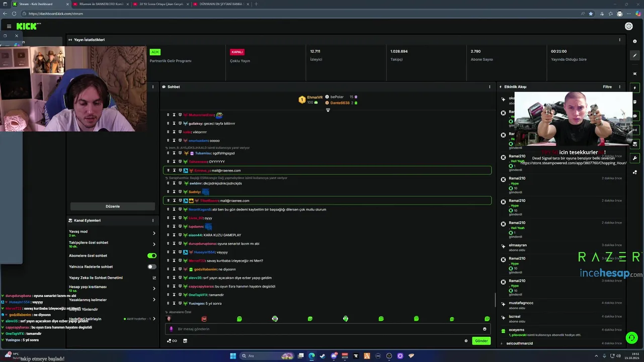This screenshot has height=362, width=644.
Task: Click the red KAPALI Çoklu Yayın badge
Action: pyautogui.click(x=237, y=52)
